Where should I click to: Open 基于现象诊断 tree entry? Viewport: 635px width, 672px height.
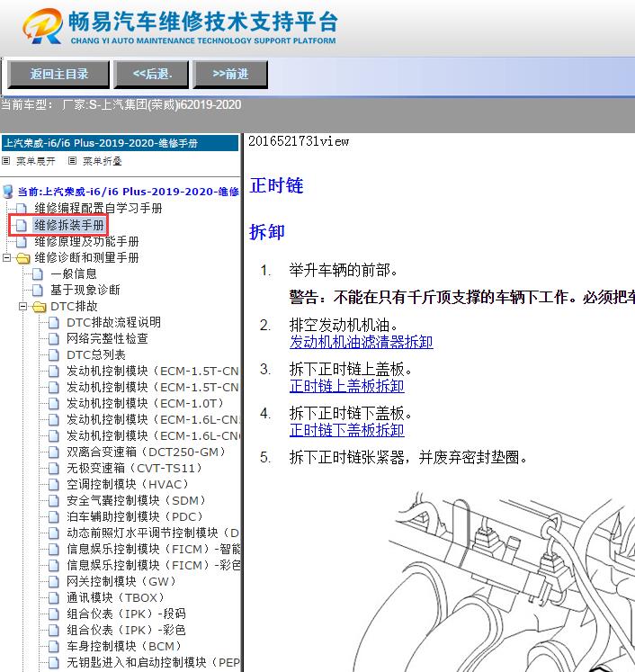pos(85,291)
